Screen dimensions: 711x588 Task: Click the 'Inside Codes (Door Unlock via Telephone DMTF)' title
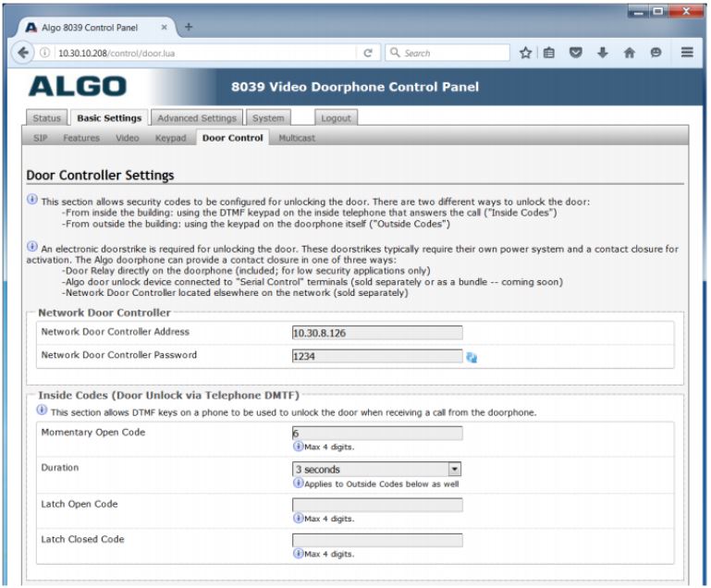(168, 396)
